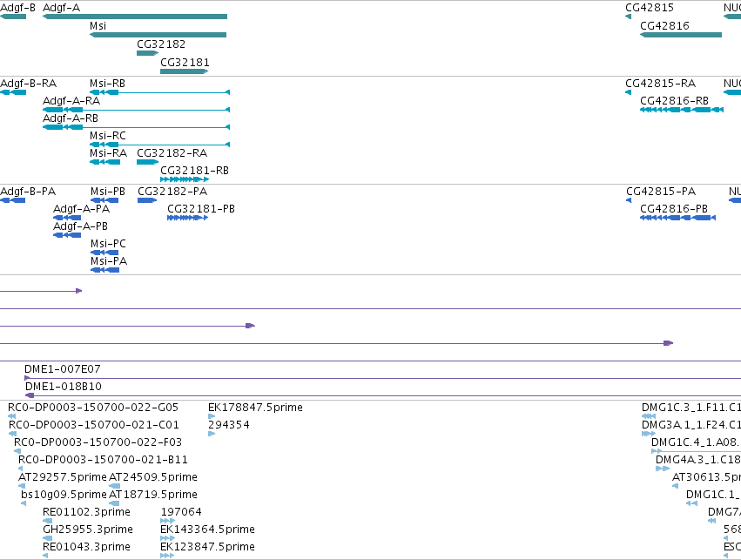Open the AT29257.5prime EST label

click(63, 477)
